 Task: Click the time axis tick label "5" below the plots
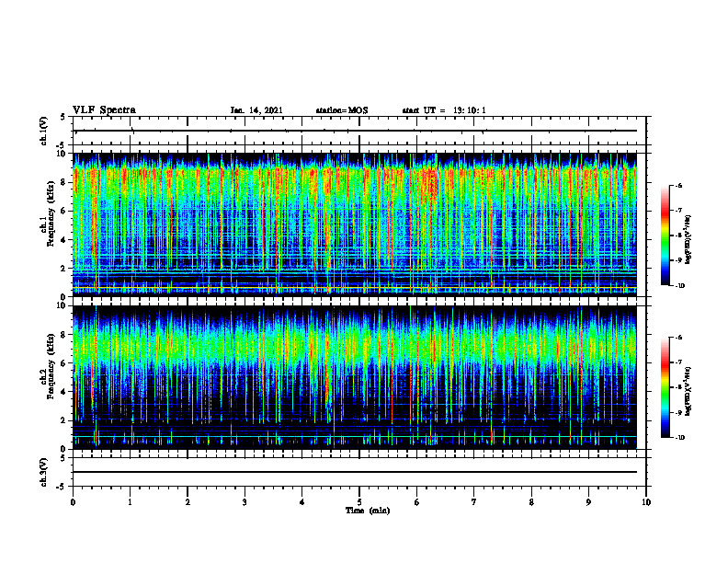click(x=359, y=502)
